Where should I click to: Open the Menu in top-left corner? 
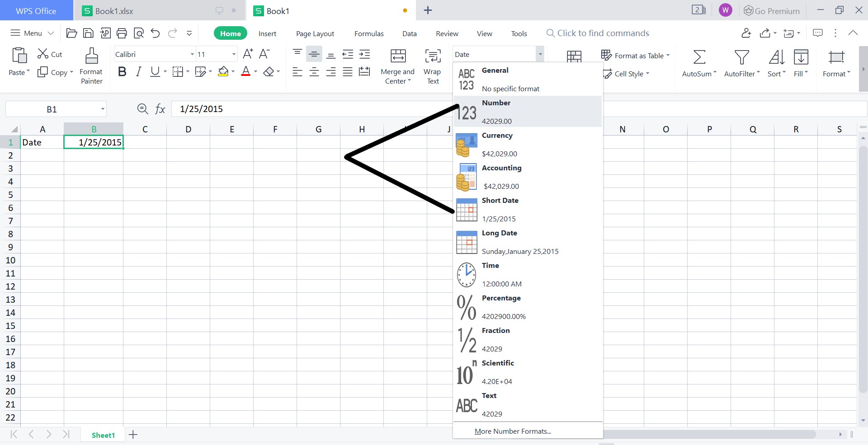31,33
